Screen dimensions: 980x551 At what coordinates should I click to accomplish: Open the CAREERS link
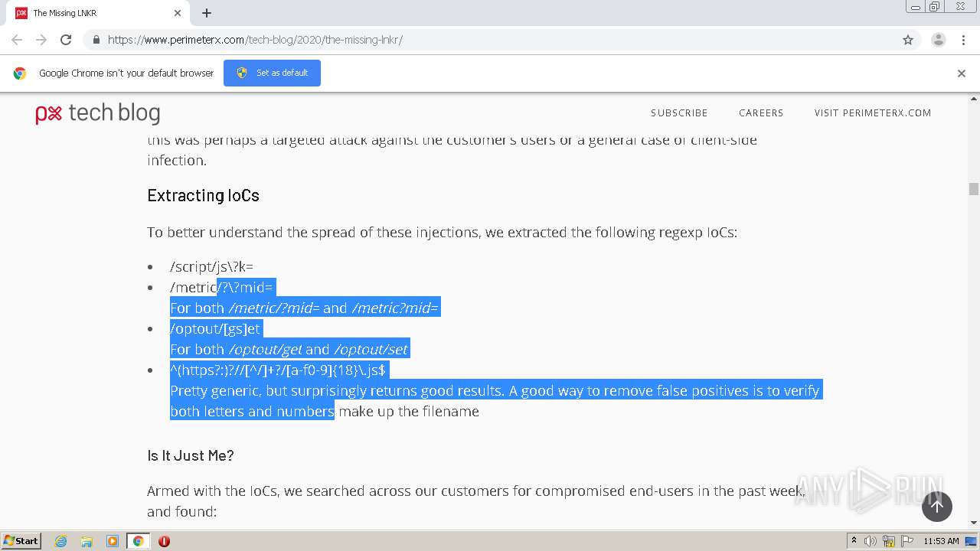tap(761, 112)
